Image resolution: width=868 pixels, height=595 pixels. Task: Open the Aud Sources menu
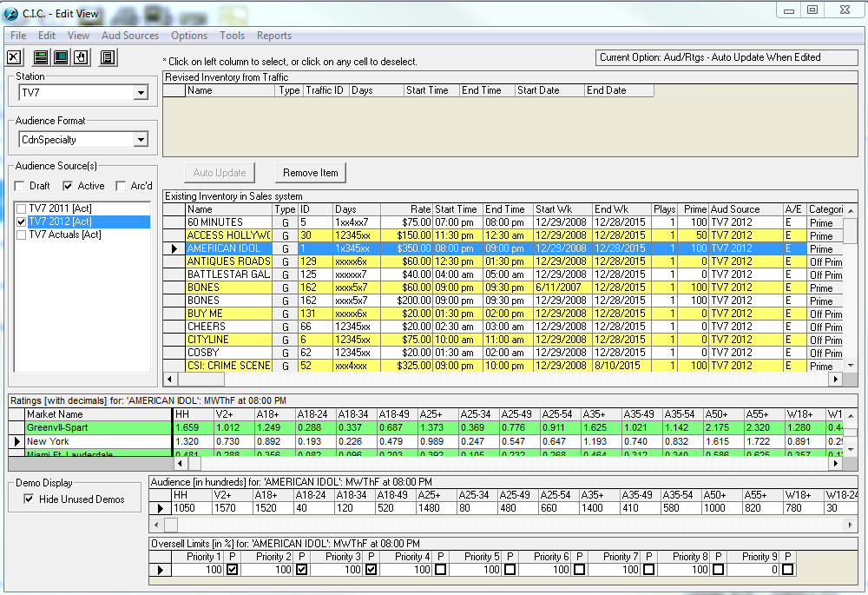coord(130,36)
